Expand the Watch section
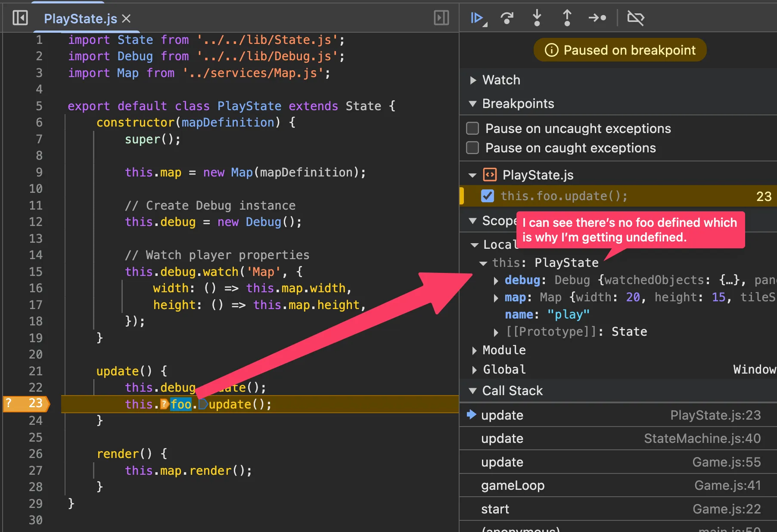Image resolution: width=777 pixels, height=532 pixels. [473, 80]
